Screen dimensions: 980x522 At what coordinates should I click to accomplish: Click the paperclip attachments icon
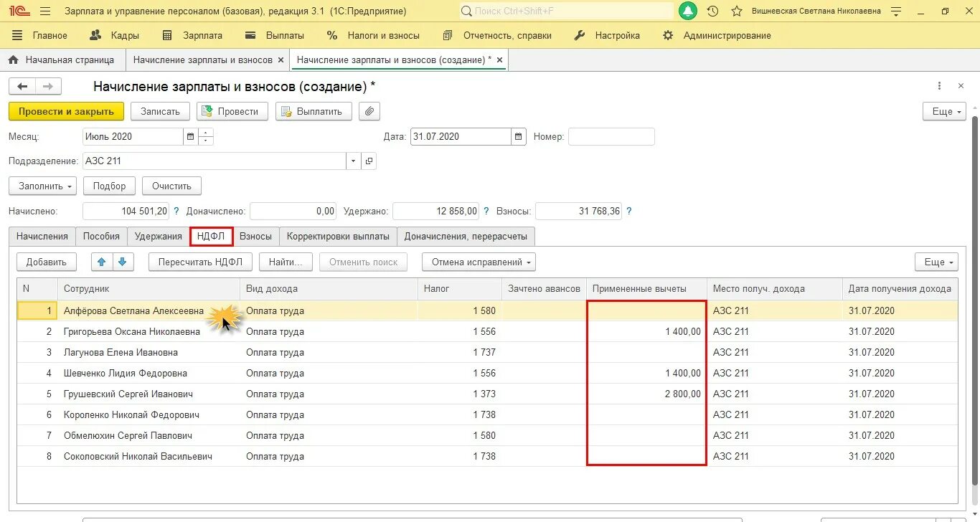pos(369,111)
